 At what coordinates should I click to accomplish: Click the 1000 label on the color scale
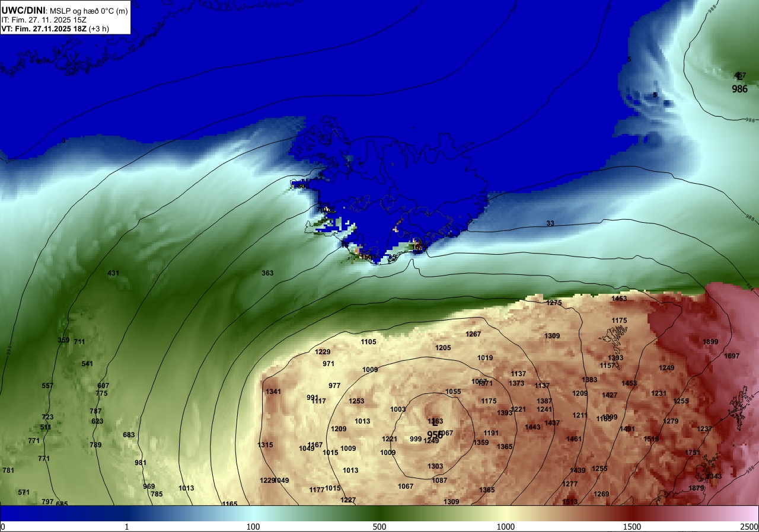506,527
